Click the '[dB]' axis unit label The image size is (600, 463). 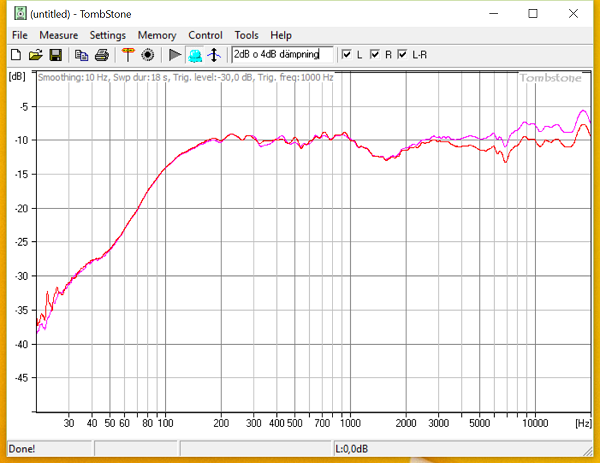(17, 76)
